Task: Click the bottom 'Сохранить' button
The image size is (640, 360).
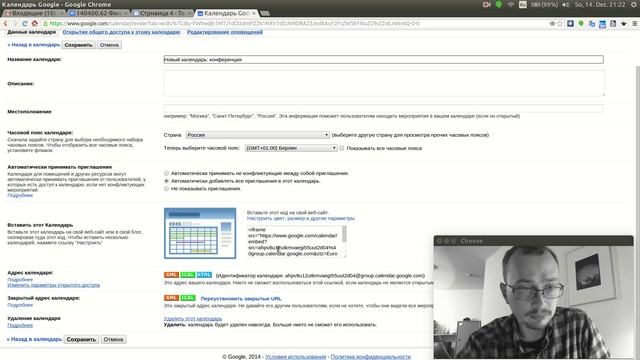Action: pyautogui.click(x=81, y=339)
